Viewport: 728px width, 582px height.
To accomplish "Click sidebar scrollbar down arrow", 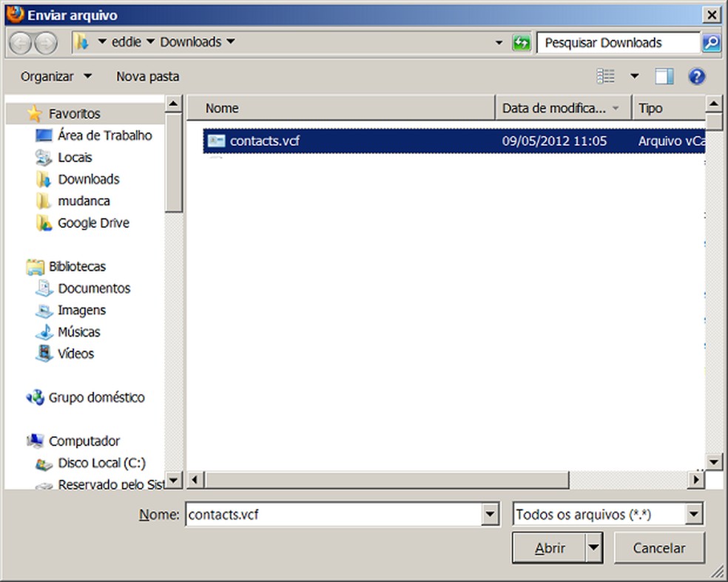I will click(174, 479).
